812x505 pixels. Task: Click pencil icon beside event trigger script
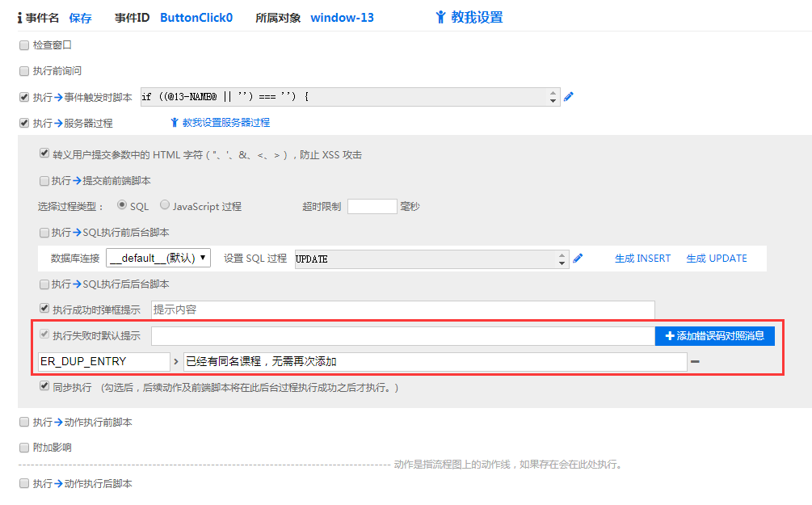pyautogui.click(x=569, y=97)
